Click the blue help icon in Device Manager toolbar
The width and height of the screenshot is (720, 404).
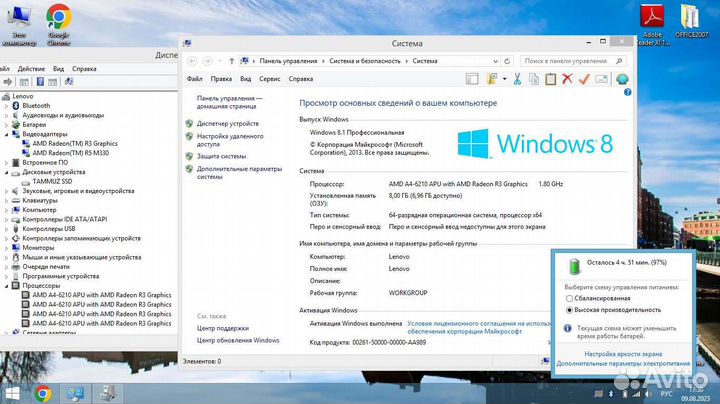click(x=40, y=82)
